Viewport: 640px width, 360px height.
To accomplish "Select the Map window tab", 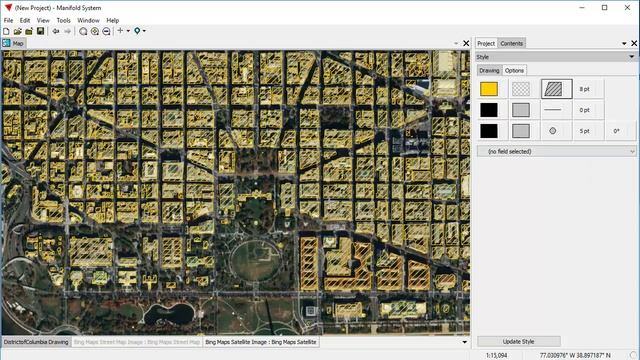I will coord(14,43).
